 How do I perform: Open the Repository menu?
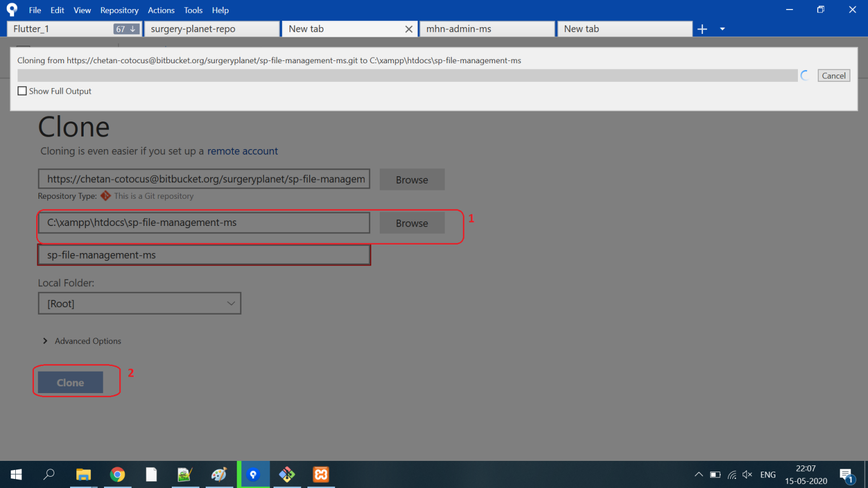point(119,10)
